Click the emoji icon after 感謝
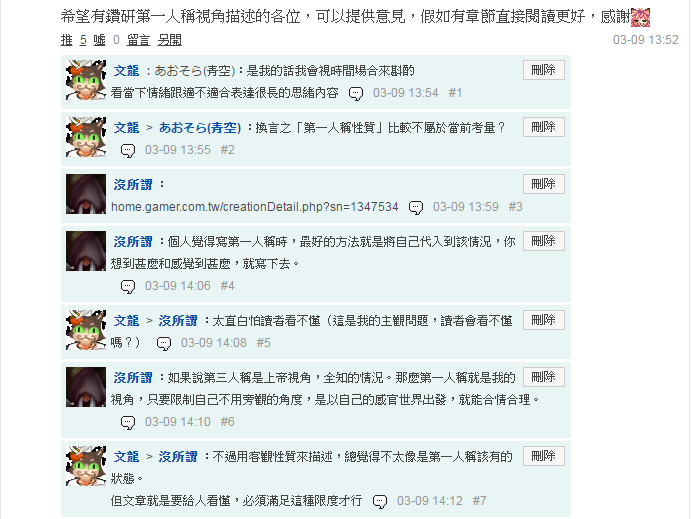The image size is (691, 519). tap(640, 17)
